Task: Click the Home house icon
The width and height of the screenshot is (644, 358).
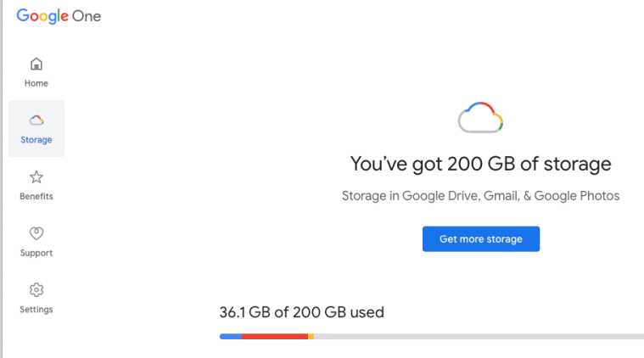Action: (36, 64)
